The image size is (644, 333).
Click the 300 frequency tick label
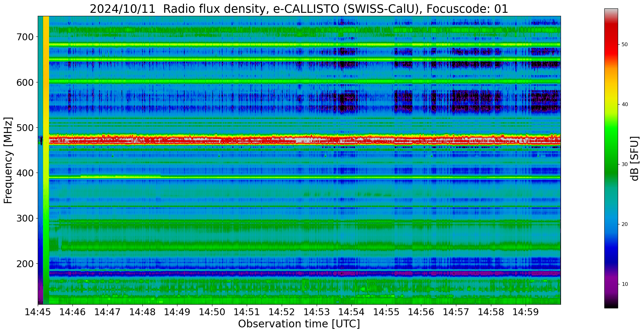click(x=25, y=218)
